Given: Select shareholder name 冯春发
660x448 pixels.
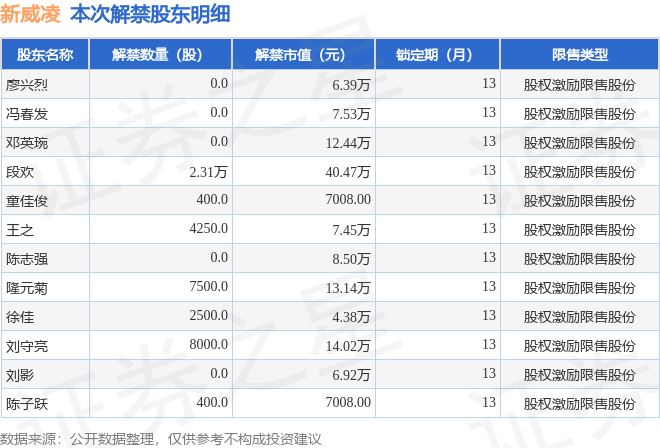Looking at the screenshot, I should tap(27, 114).
